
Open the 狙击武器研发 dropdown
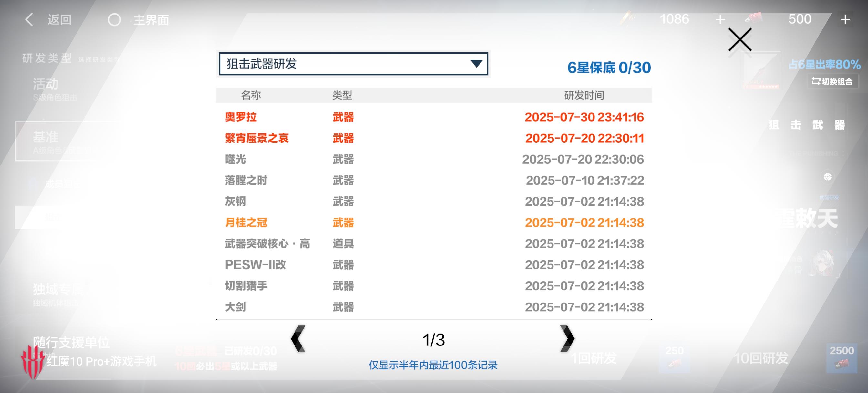click(x=353, y=64)
